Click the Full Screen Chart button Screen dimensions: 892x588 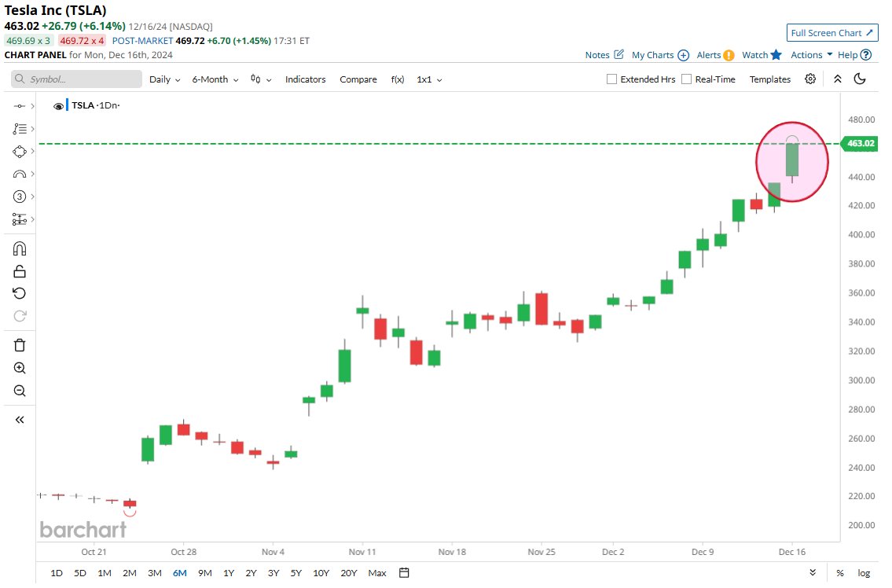point(831,33)
